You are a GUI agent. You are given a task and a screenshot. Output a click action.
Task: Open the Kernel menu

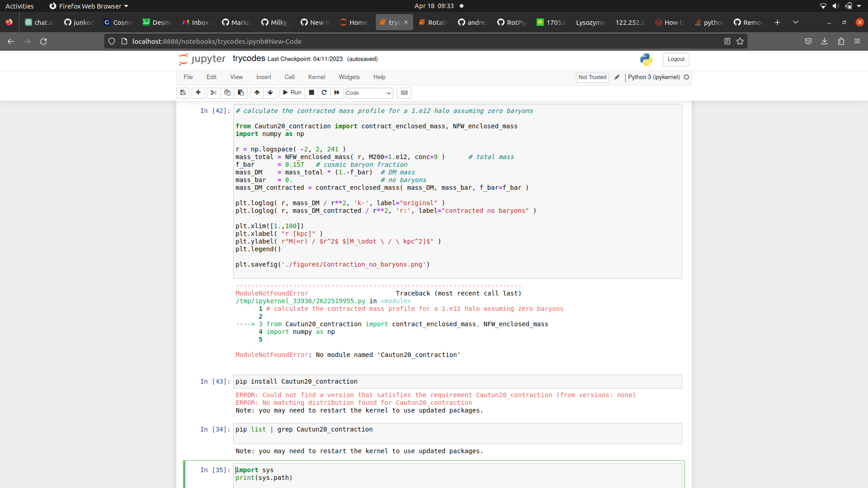[x=316, y=77]
